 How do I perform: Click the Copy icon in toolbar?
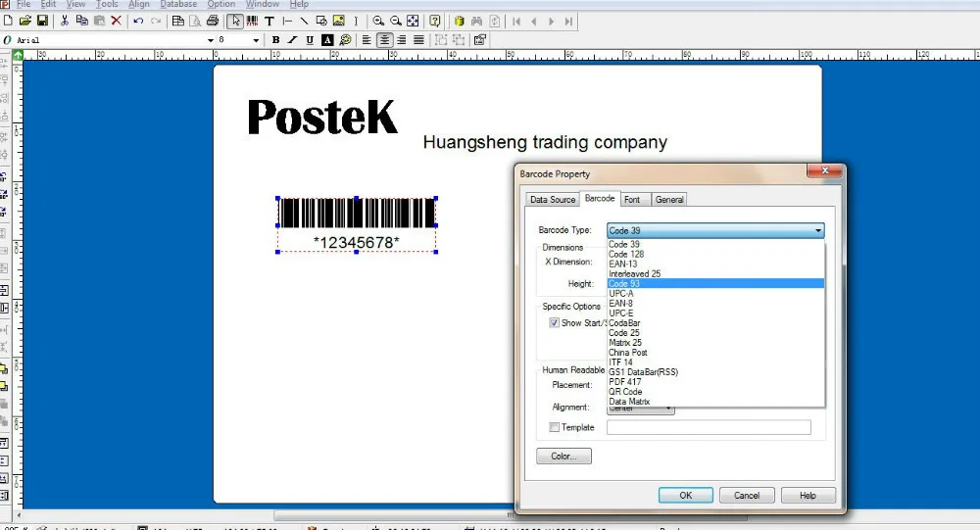coord(82,22)
